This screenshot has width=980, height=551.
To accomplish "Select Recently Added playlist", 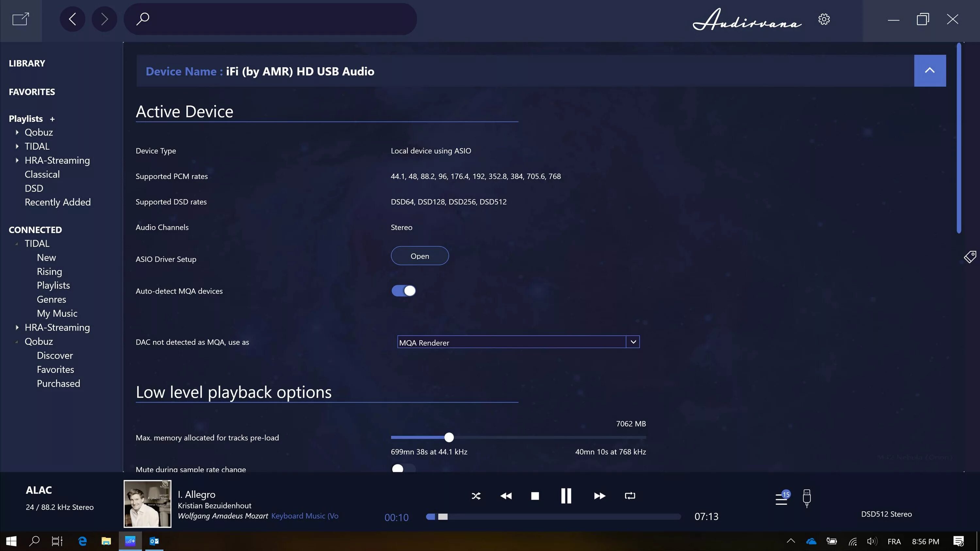I will (x=57, y=202).
